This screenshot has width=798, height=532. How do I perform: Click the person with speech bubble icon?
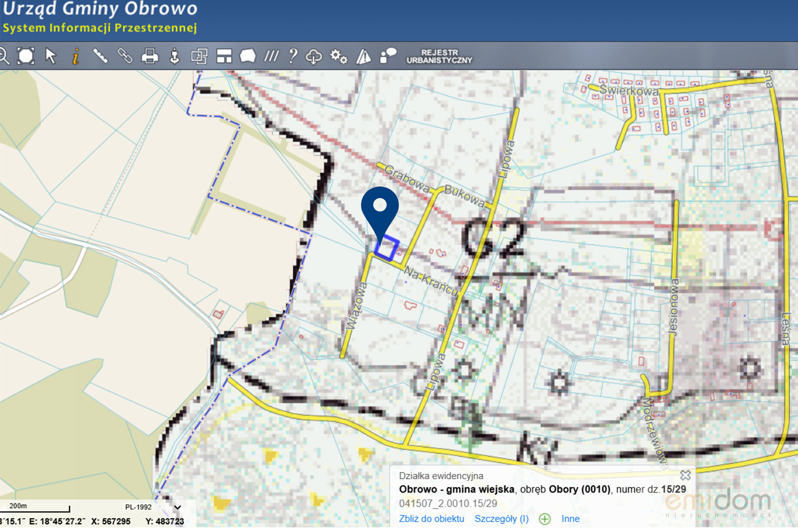(388, 56)
